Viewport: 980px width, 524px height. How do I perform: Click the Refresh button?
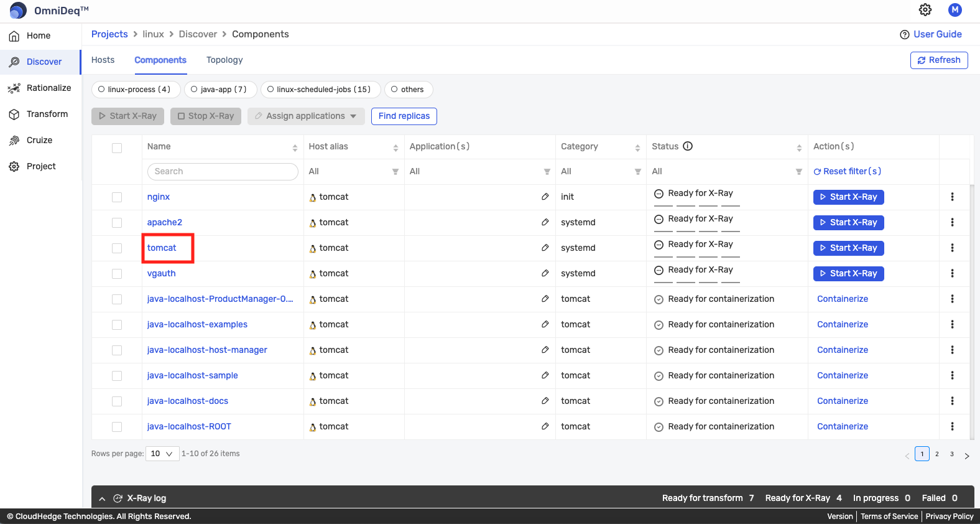(939, 60)
